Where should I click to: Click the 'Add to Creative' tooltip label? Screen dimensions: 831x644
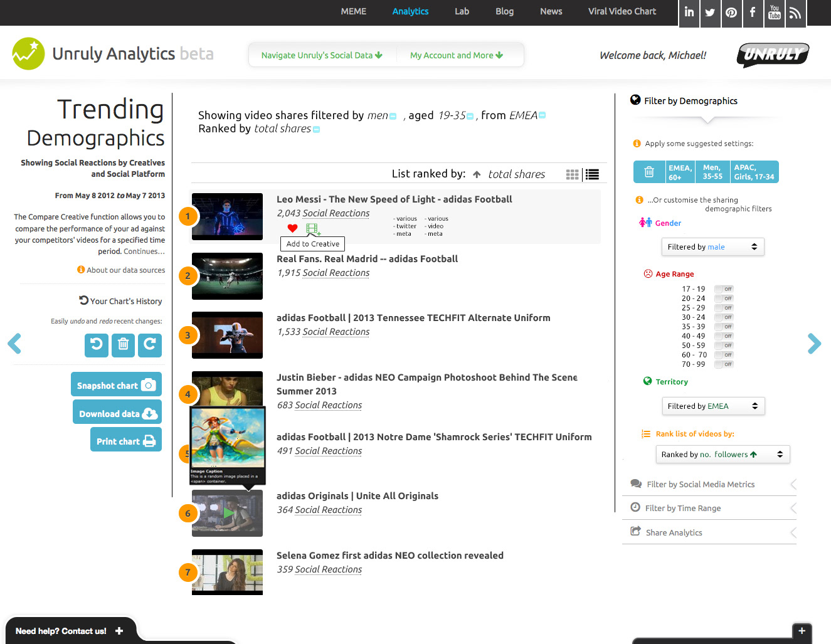[x=312, y=244]
